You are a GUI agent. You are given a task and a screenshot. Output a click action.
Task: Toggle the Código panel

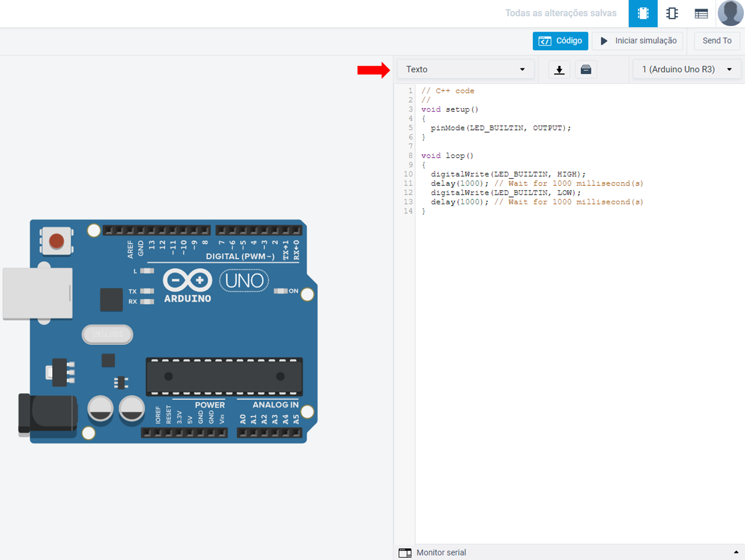coord(560,41)
